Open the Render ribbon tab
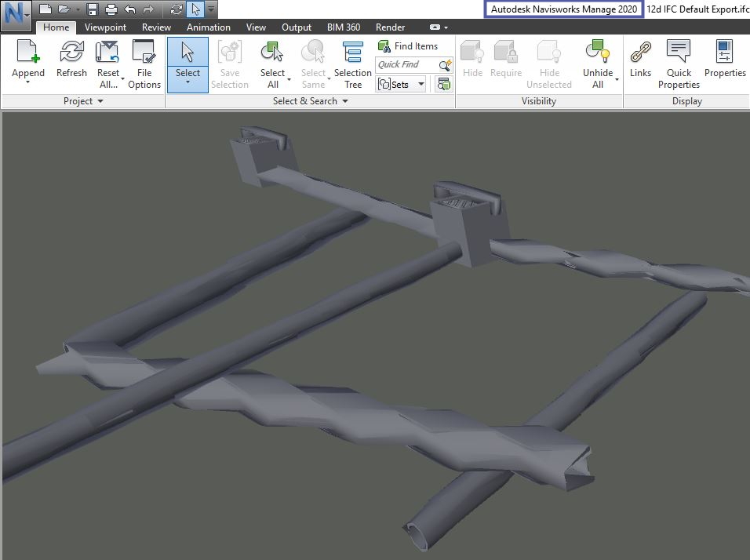This screenshot has height=560, width=750. [391, 27]
